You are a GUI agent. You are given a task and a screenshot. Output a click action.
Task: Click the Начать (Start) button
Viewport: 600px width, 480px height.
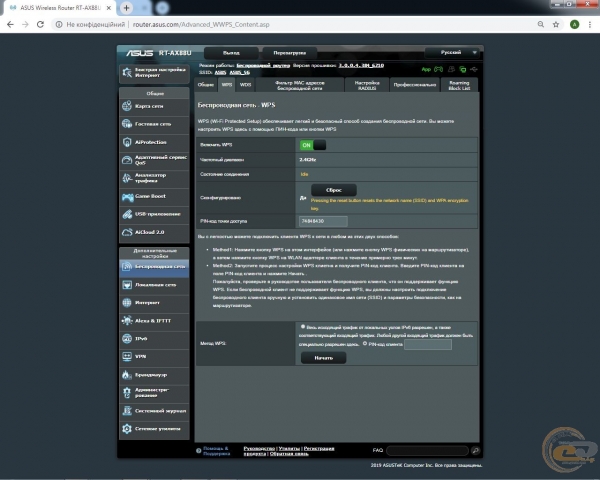(324, 358)
